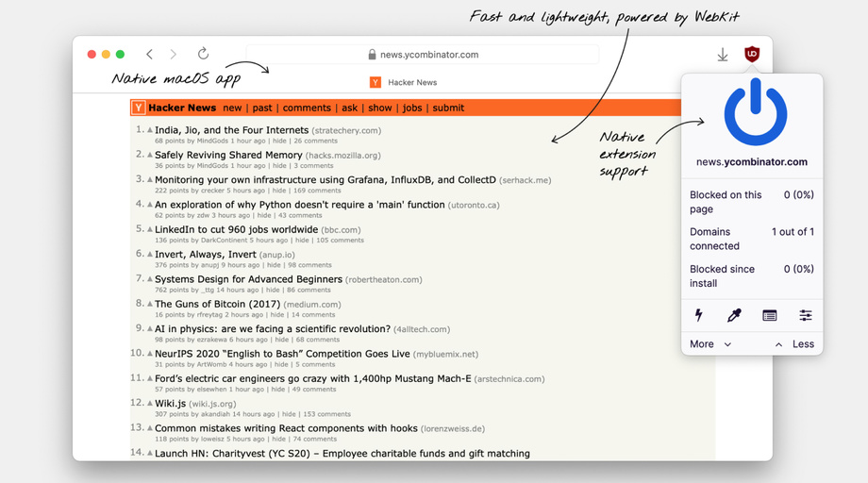Upvote the Grafana, InfluxDB monitoring story
The image size is (868, 483).
(x=150, y=179)
